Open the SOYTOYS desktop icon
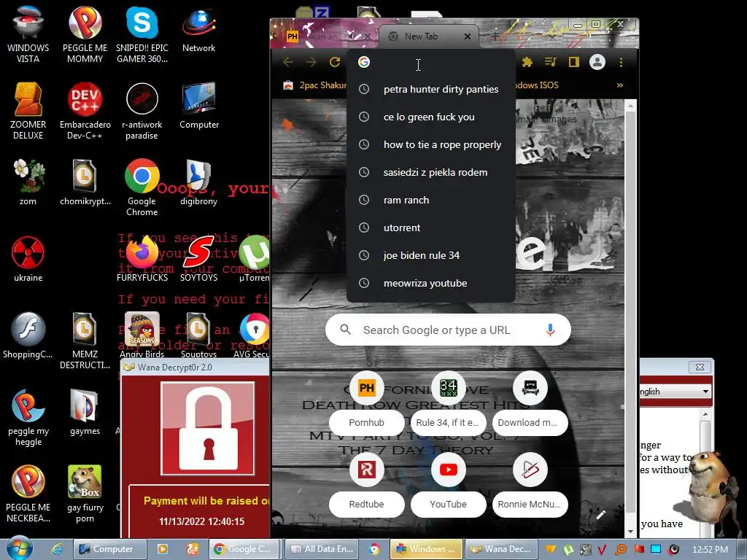The height and width of the screenshot is (560, 747). 198,259
